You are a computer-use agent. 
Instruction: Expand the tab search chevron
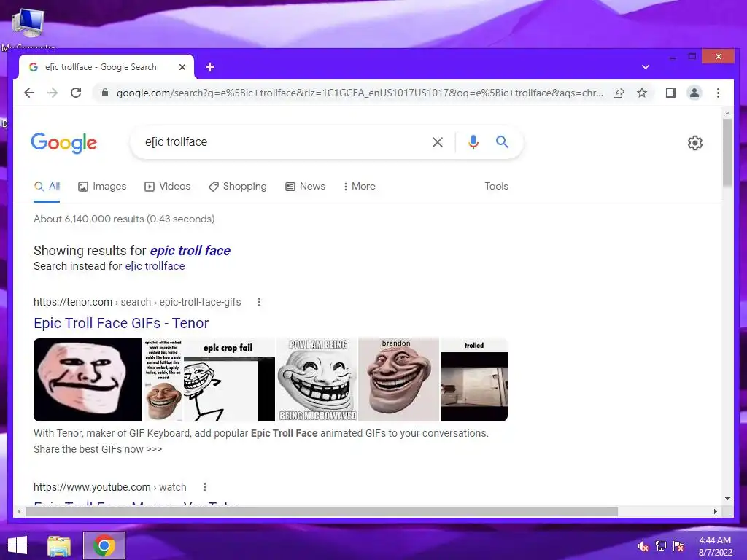click(645, 67)
